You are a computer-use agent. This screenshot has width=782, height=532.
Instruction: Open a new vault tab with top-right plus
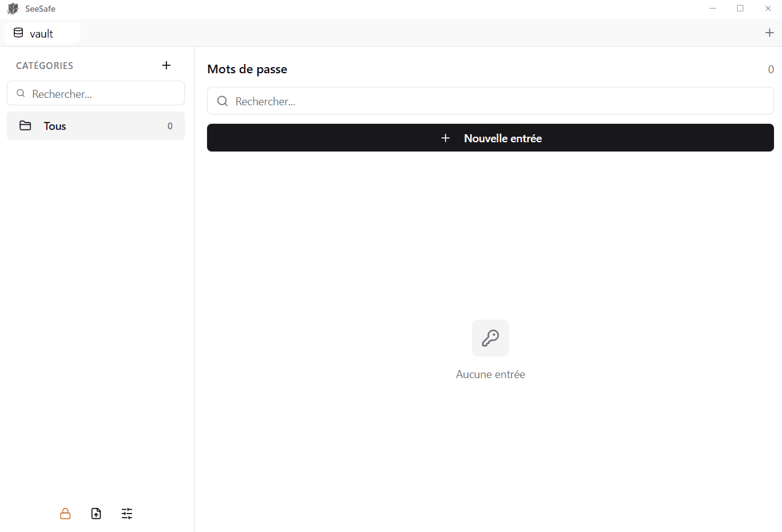point(769,33)
